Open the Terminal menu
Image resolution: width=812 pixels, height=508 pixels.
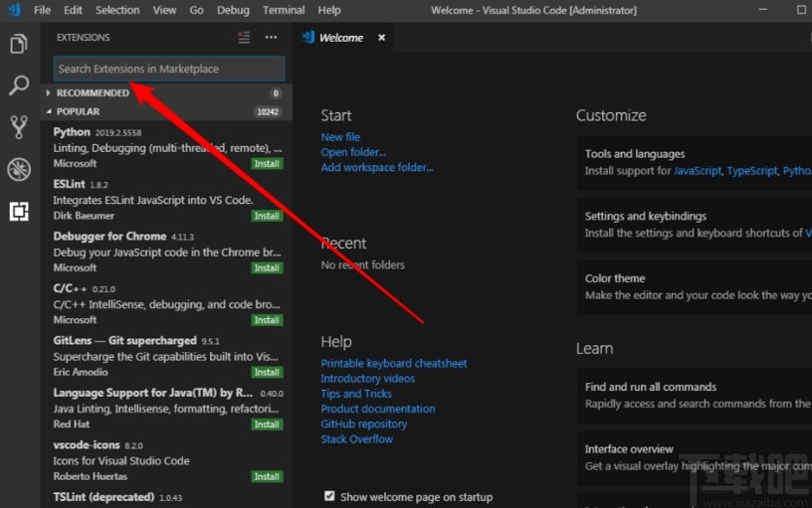(x=284, y=10)
